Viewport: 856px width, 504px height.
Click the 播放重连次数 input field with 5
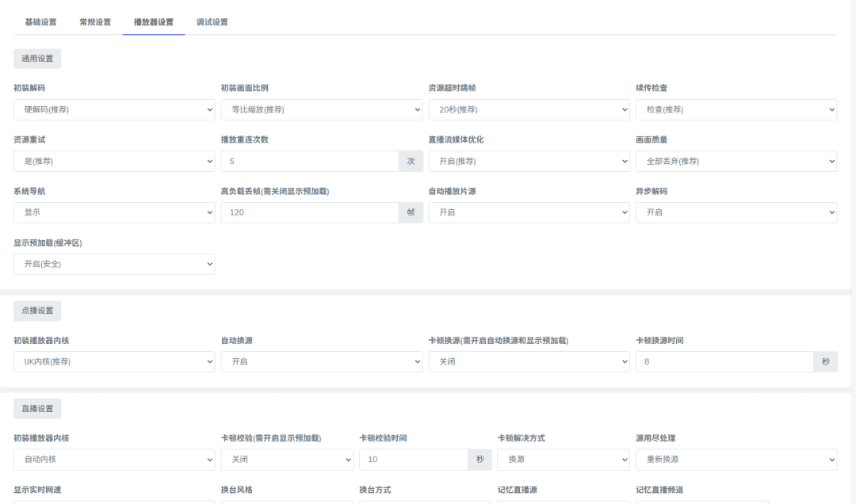(310, 161)
